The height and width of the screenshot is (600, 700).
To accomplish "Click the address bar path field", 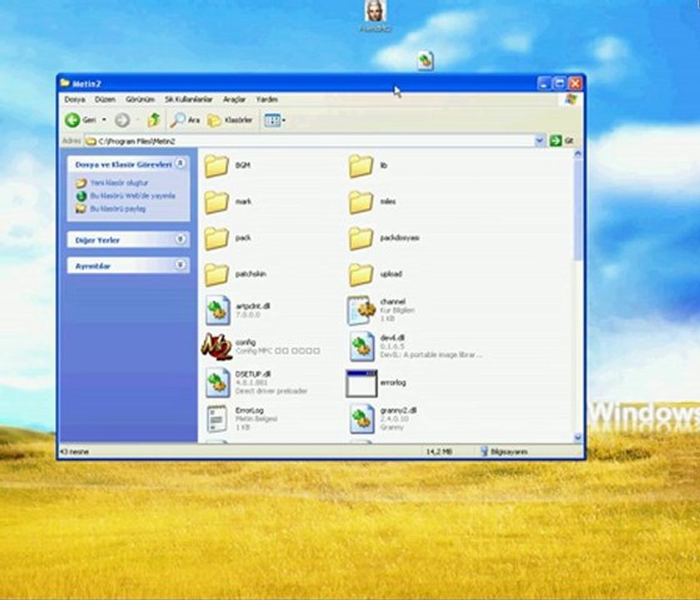I will click(x=309, y=141).
